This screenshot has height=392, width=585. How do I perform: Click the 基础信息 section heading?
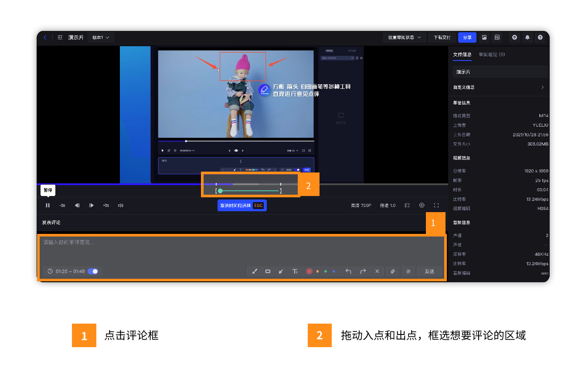click(x=462, y=103)
